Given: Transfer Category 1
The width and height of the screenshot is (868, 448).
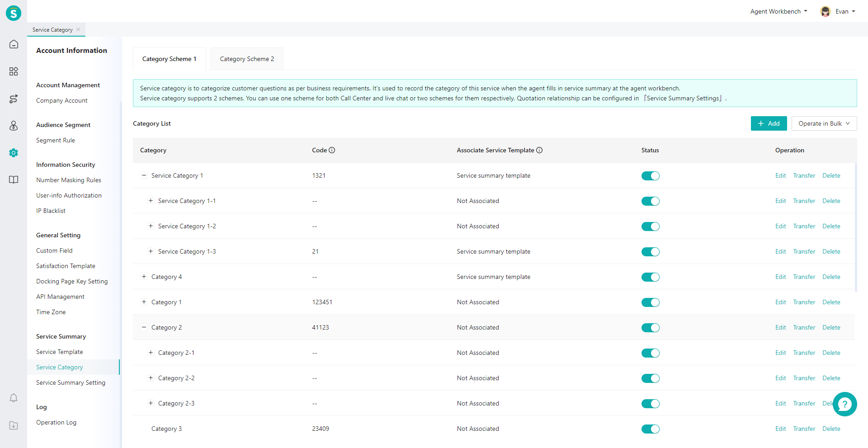Looking at the screenshot, I should coord(804,302).
